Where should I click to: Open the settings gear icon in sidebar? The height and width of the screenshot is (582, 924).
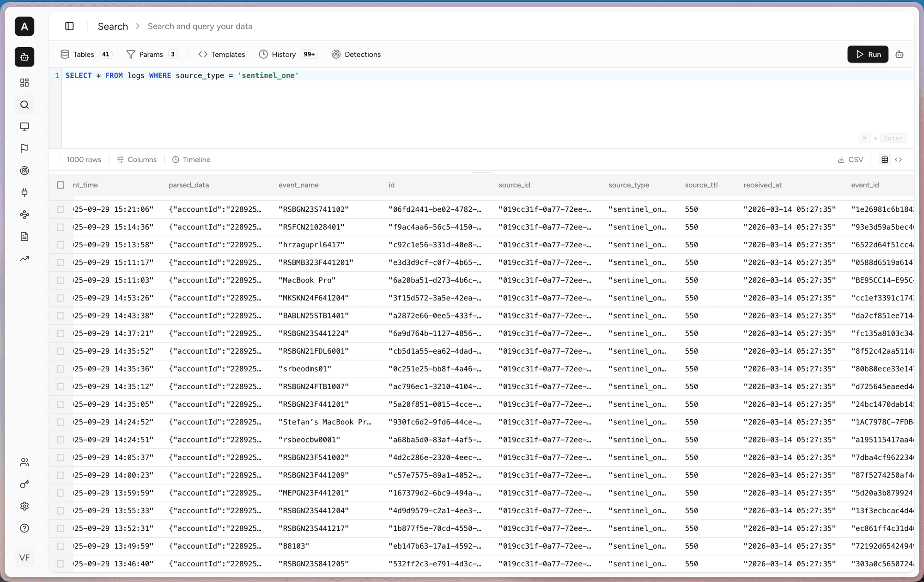click(x=24, y=506)
